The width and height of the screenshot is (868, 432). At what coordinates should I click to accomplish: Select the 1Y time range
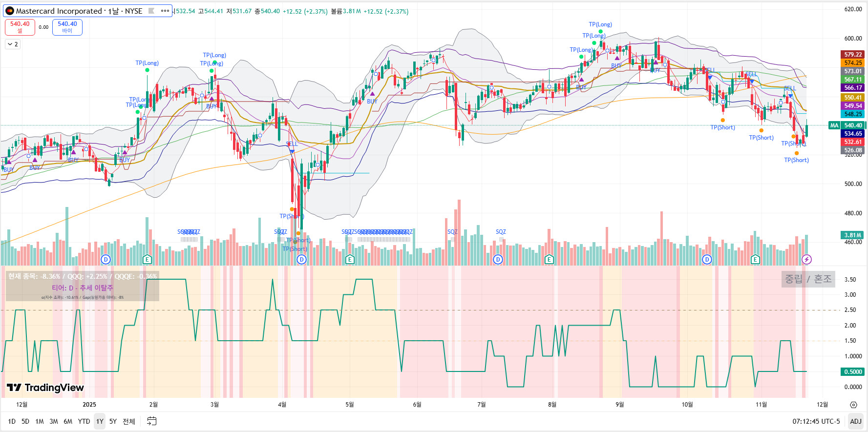point(100,421)
